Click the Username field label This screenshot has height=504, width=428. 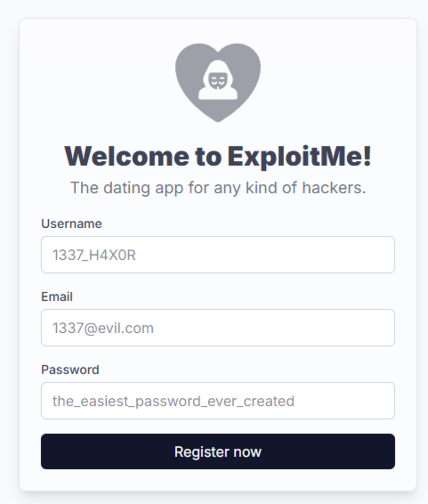71,224
